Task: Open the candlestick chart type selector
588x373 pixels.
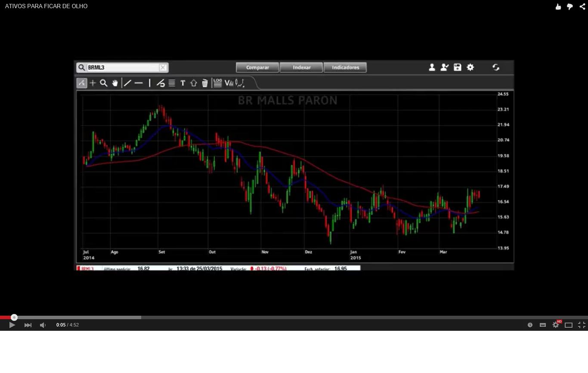Action: point(240,83)
